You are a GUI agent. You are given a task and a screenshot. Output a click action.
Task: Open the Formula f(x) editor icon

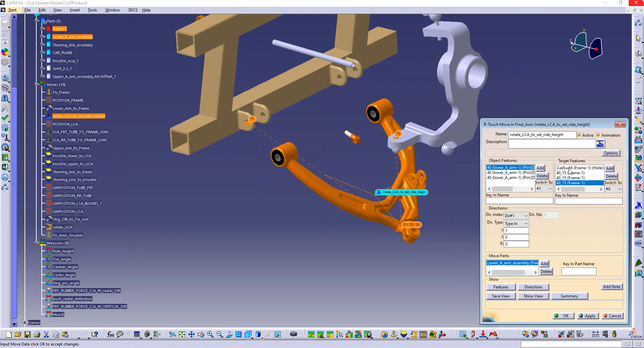(111, 334)
